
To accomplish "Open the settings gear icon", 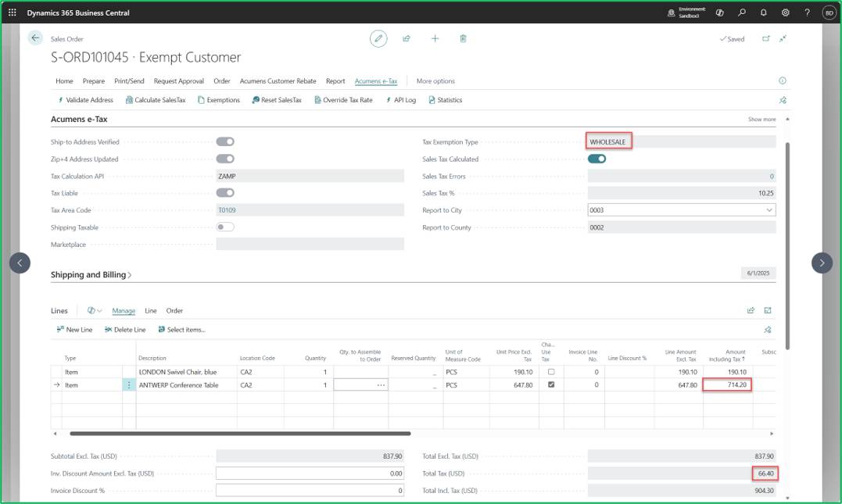I will coord(785,13).
